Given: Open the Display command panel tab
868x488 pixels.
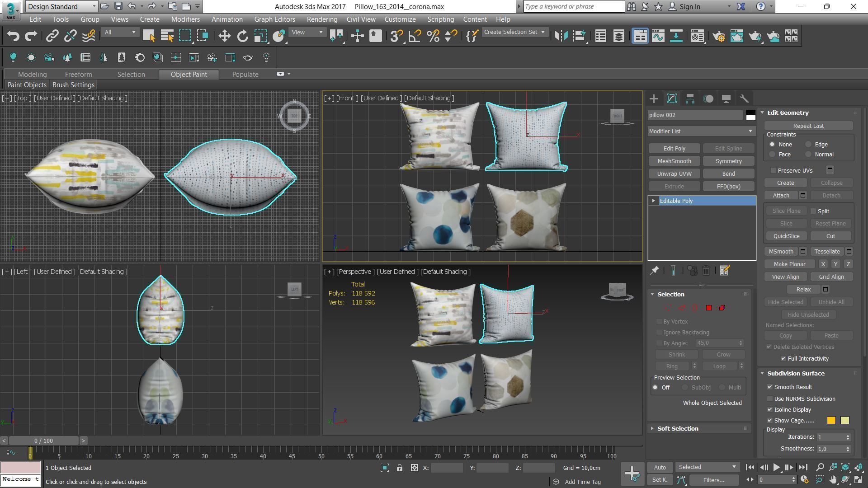Looking at the screenshot, I should tap(726, 99).
